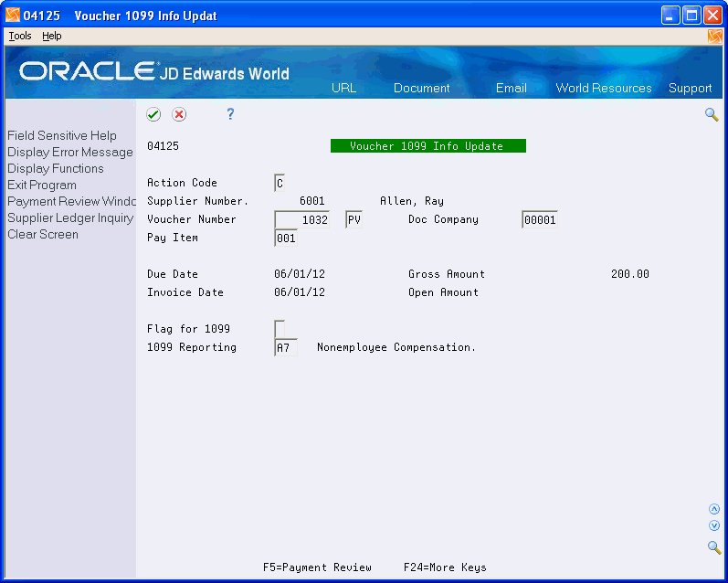Image resolution: width=728 pixels, height=583 pixels.
Task: Click the page down arrow icon
Action: (714, 525)
